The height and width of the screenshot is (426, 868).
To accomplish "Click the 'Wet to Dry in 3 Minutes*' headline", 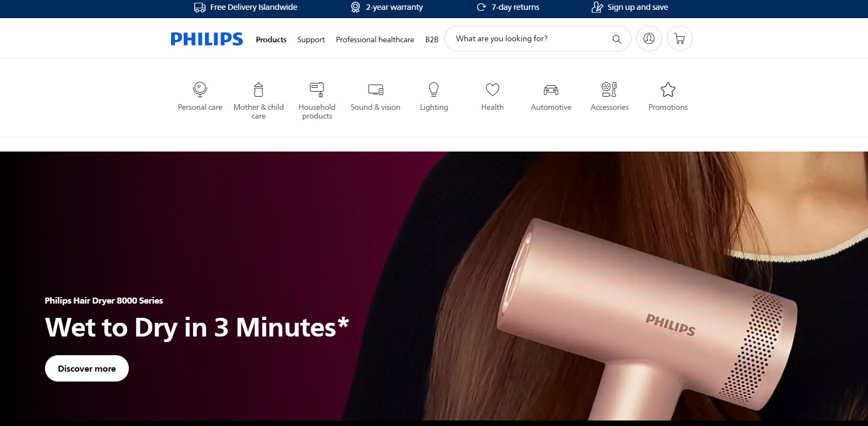I will click(x=197, y=328).
